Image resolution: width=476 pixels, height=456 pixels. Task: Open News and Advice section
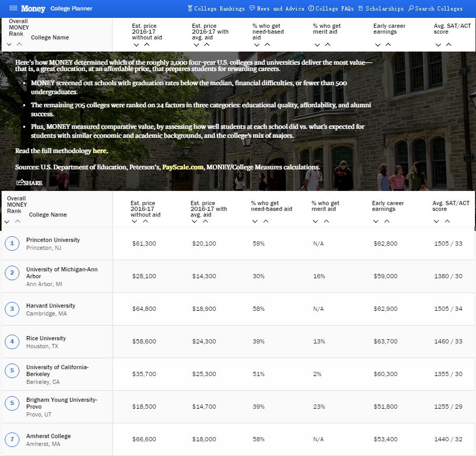tap(277, 8)
